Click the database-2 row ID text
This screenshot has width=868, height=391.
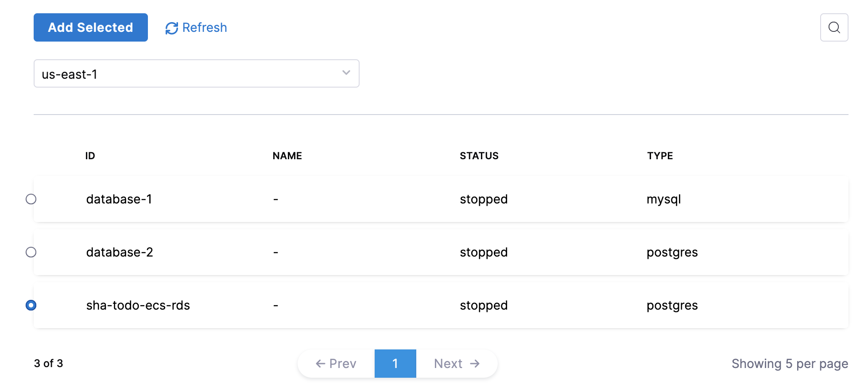(120, 252)
